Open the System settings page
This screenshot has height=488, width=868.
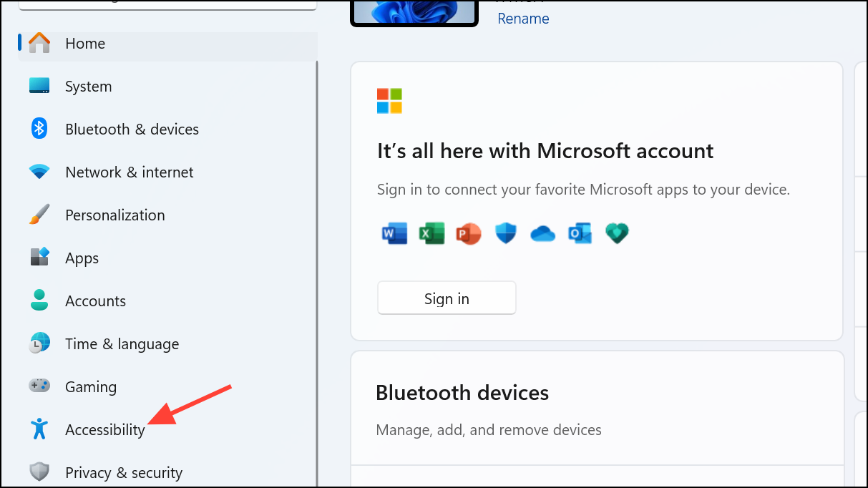(88, 86)
